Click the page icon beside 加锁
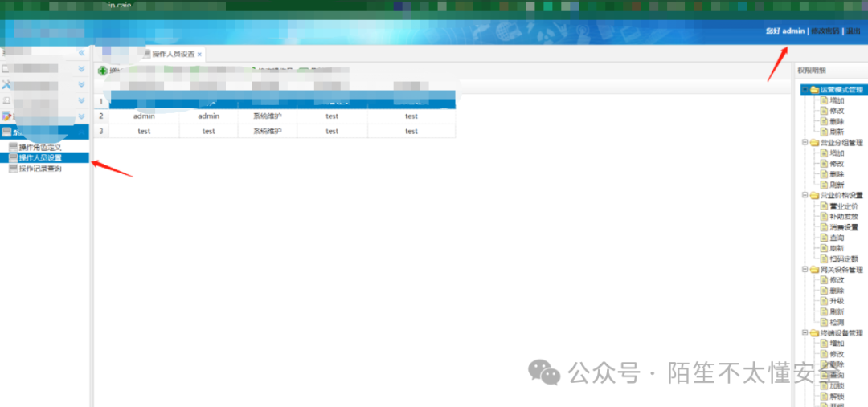This screenshot has width=868, height=407. point(824,386)
